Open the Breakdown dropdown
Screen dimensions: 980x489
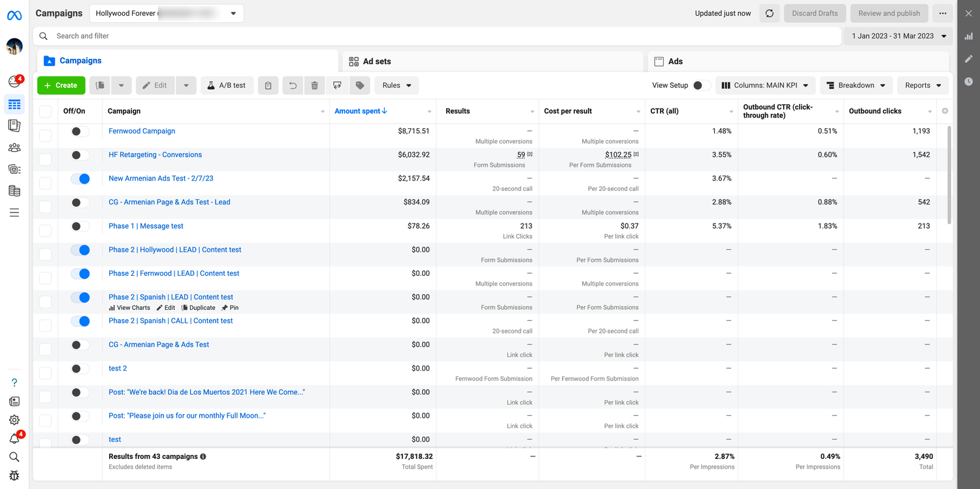click(x=856, y=86)
